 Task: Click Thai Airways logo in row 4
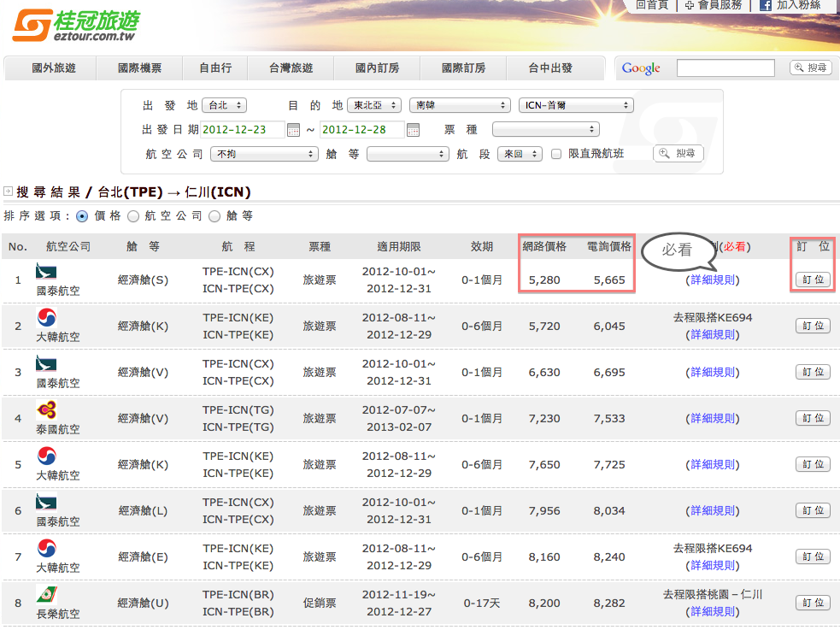coord(47,409)
